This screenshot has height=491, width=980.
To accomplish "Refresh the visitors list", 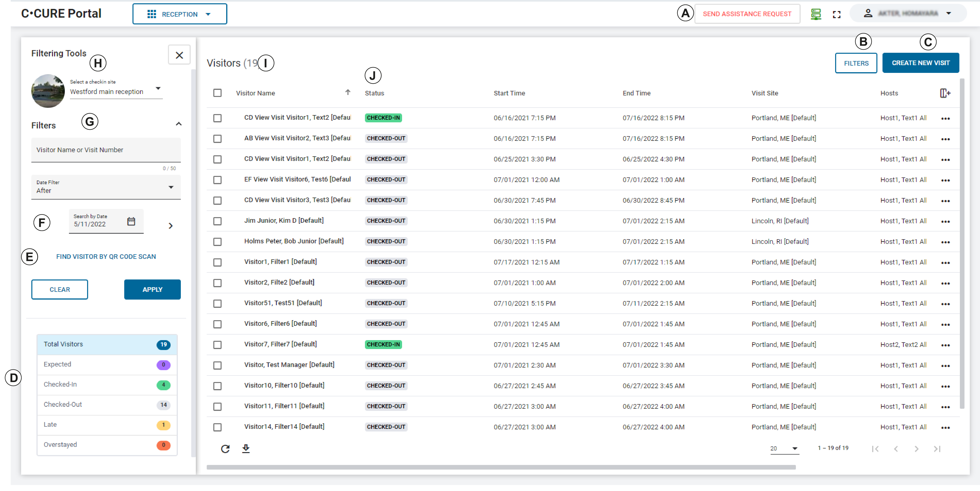I will [x=225, y=449].
